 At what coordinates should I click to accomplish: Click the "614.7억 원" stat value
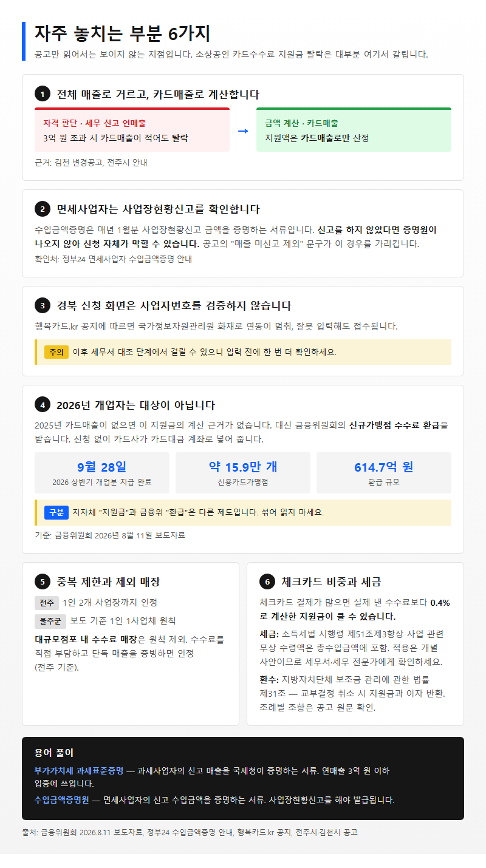click(x=384, y=467)
